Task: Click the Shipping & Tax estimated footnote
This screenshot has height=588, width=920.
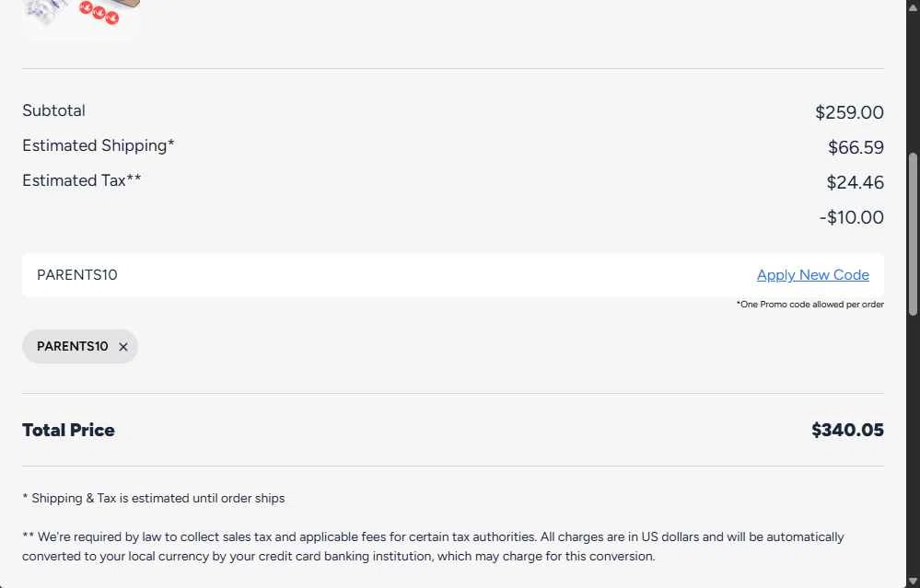Action: 154,499
